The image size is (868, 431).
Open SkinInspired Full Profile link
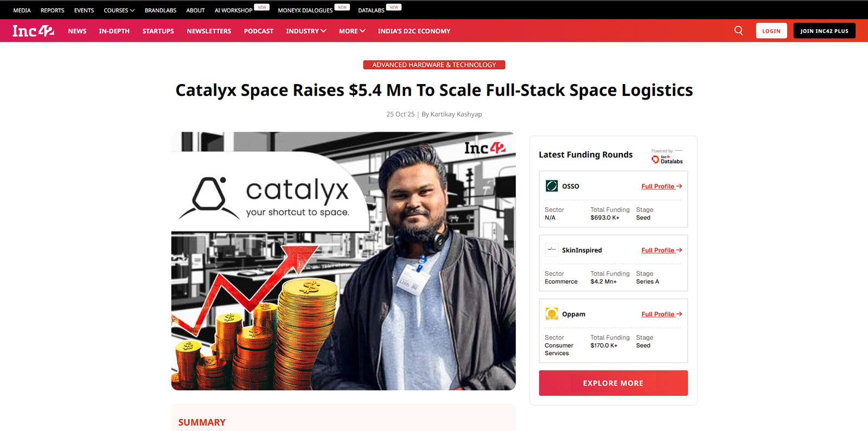[x=661, y=250]
